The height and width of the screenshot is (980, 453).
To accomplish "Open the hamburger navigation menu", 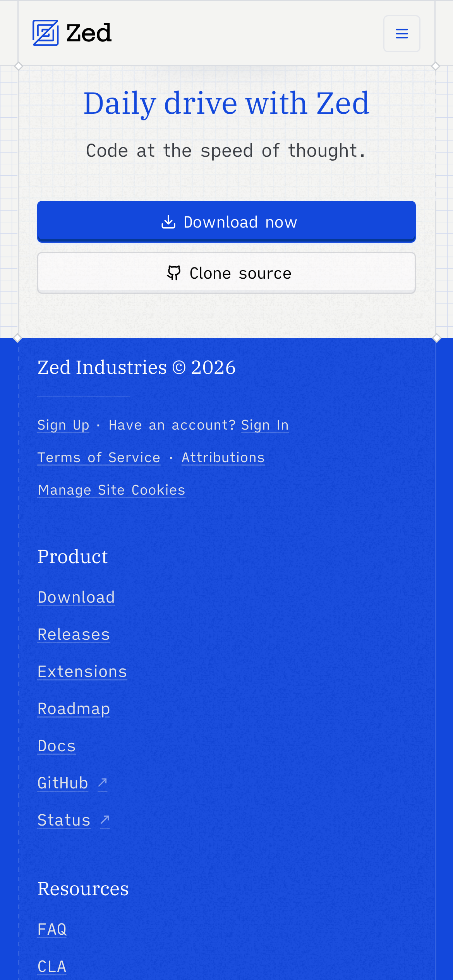I will (x=402, y=34).
